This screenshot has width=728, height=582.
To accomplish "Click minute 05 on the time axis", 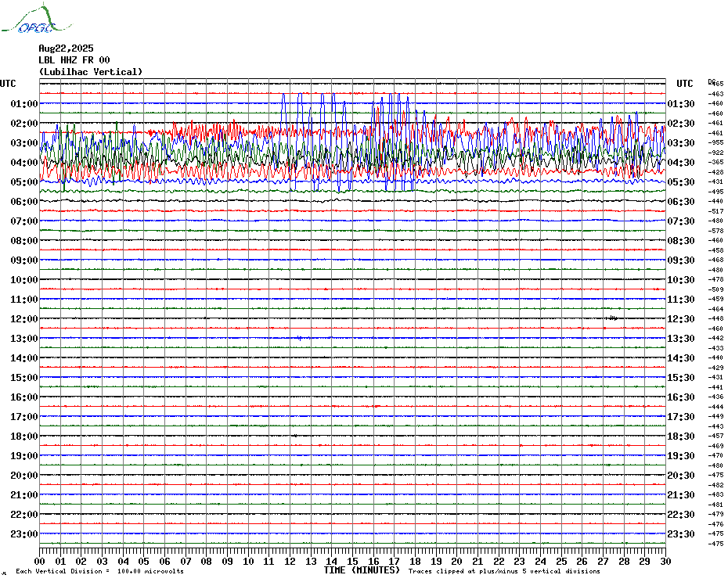I will tap(144, 561).
